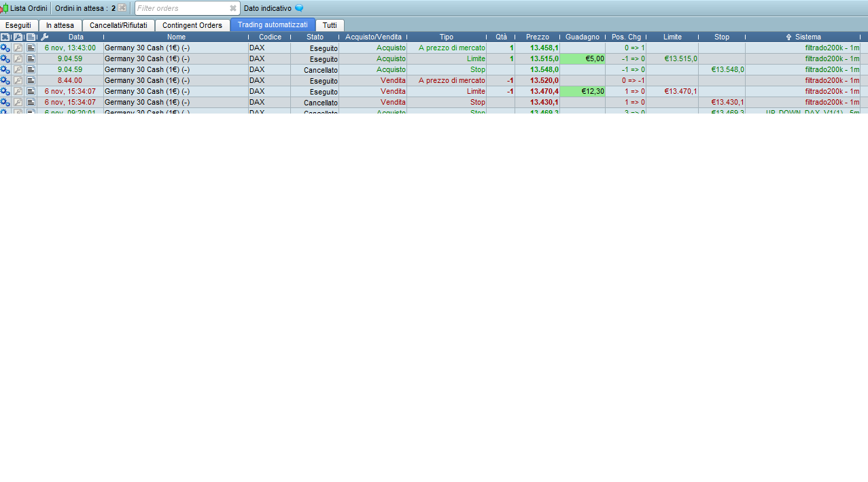Click the details-list column header icon
This screenshot has height=482, width=868.
pyautogui.click(x=31, y=37)
